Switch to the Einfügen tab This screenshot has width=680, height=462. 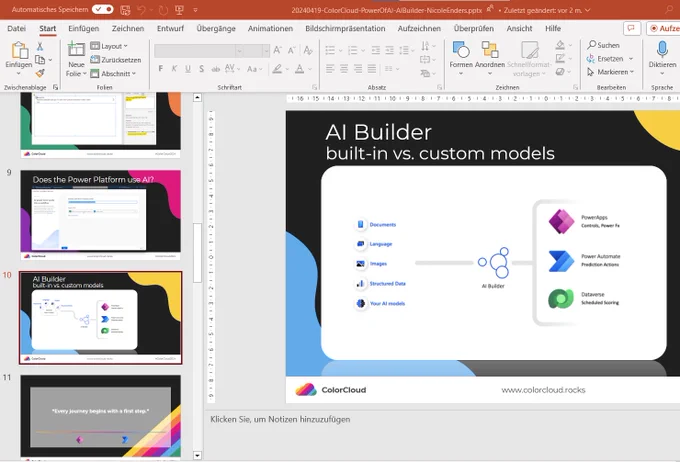(84, 28)
